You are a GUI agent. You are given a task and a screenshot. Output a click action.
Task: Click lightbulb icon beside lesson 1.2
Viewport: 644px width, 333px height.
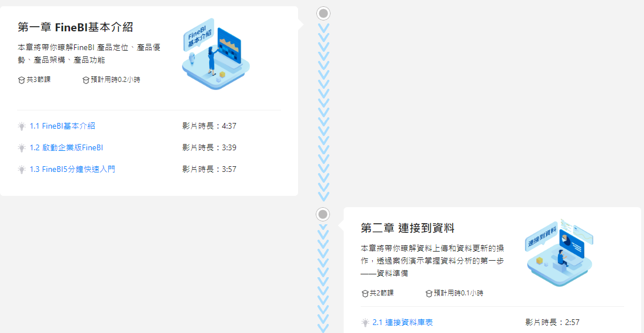(22, 147)
